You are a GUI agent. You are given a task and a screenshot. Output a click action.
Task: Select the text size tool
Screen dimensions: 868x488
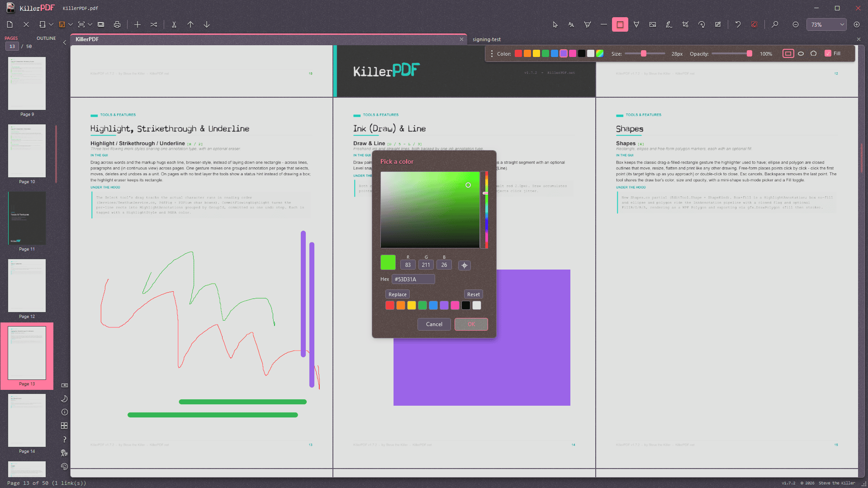pos(571,24)
